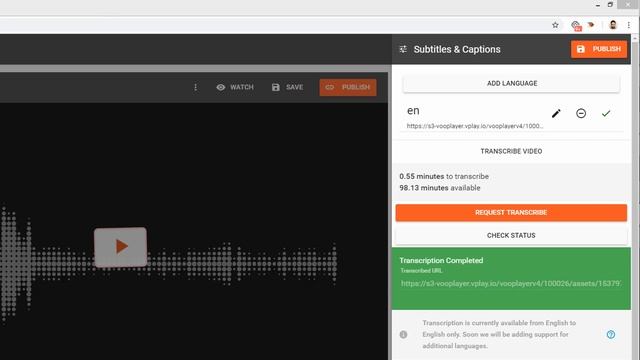Click the Transcribe Video heading
This screenshot has height=360, width=640.
[511, 151]
